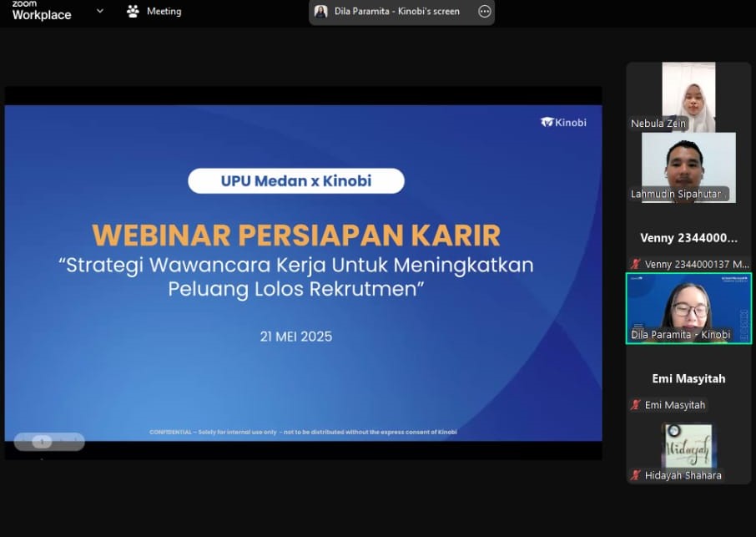Select Dila Paramita's active speaker video

point(688,306)
